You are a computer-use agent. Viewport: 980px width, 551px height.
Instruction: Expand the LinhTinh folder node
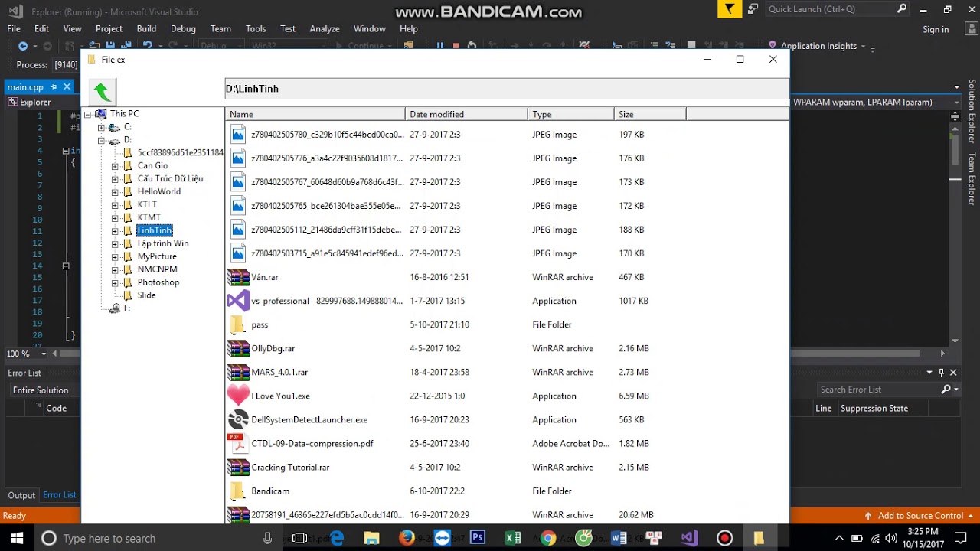point(115,231)
